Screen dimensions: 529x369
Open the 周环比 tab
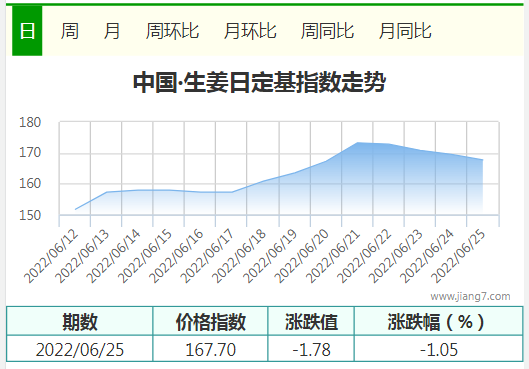pos(172,31)
